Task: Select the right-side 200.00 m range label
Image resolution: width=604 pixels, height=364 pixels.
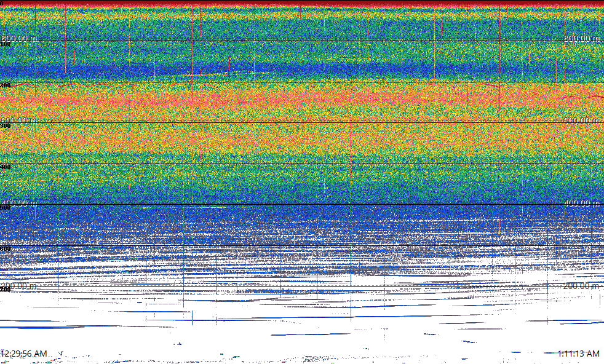Action: coord(582,286)
